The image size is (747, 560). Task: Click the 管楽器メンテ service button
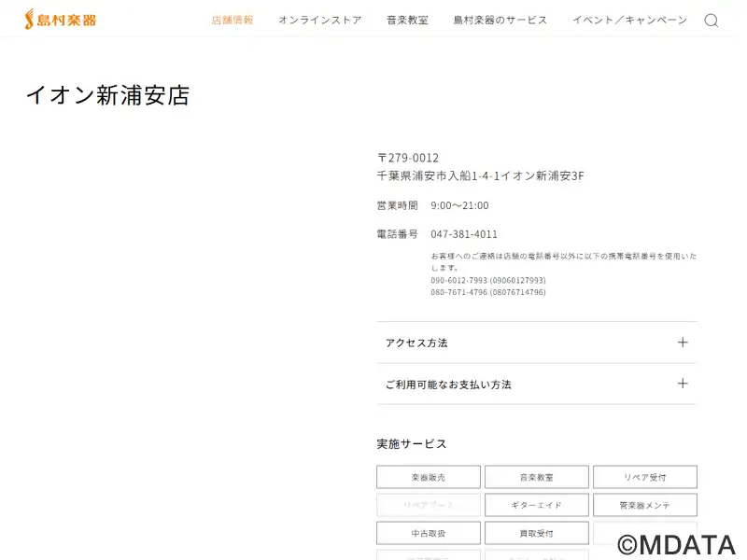click(x=645, y=505)
